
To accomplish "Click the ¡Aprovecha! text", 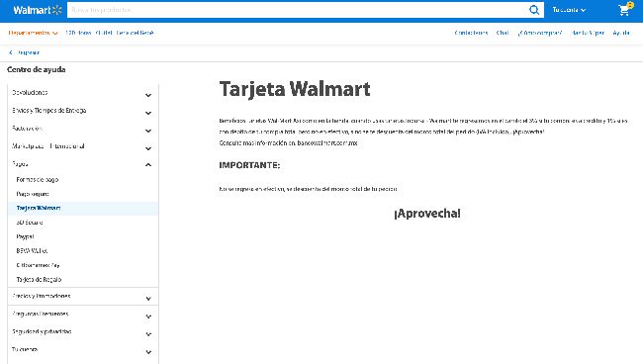I will click(x=427, y=214).
